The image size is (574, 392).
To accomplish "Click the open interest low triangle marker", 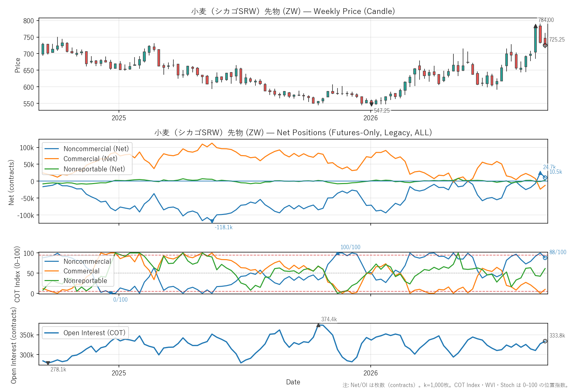I will (48, 363).
